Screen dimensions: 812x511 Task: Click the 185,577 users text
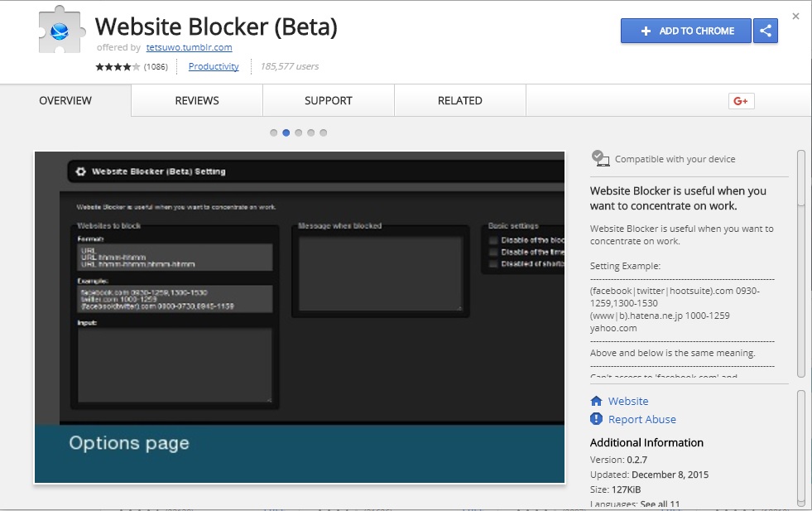point(290,66)
